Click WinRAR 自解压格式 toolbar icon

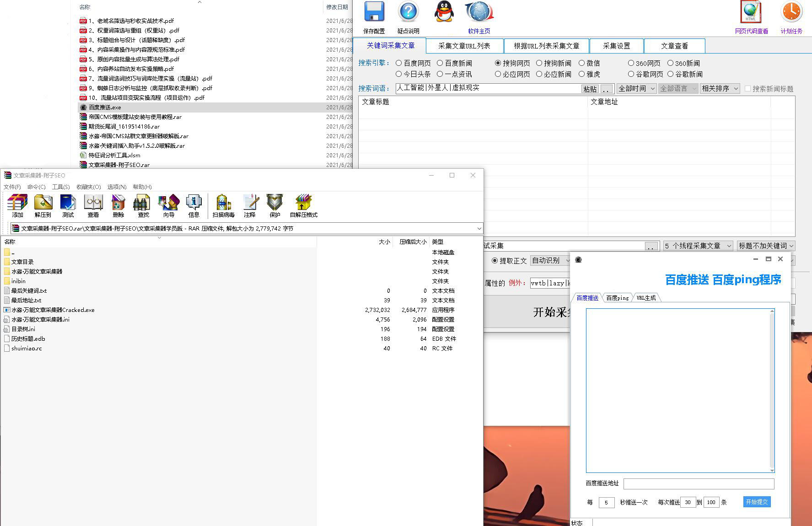tap(303, 203)
